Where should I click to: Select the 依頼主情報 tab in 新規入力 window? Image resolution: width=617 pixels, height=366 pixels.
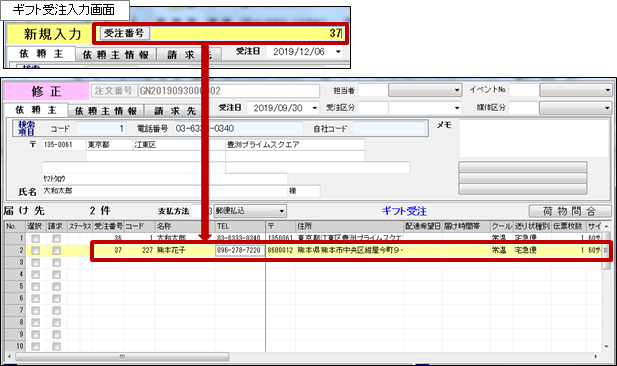[x=116, y=55]
